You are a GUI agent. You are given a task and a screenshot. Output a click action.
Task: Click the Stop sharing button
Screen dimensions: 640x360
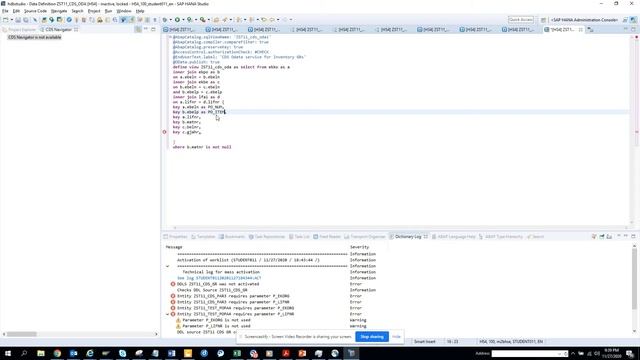[x=372, y=337]
